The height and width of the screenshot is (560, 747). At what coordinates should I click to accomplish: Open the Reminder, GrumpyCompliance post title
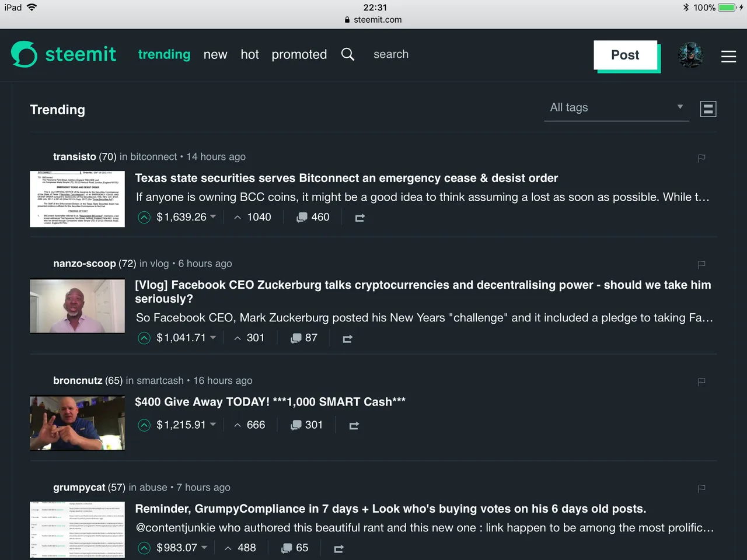390,509
